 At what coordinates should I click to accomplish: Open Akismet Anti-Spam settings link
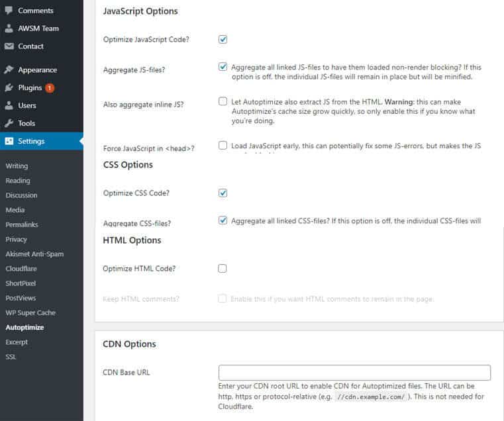click(x=34, y=254)
